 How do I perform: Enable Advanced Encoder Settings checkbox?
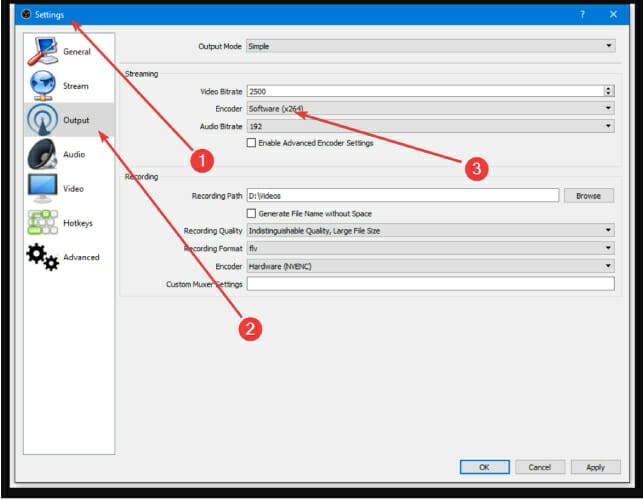[251, 143]
